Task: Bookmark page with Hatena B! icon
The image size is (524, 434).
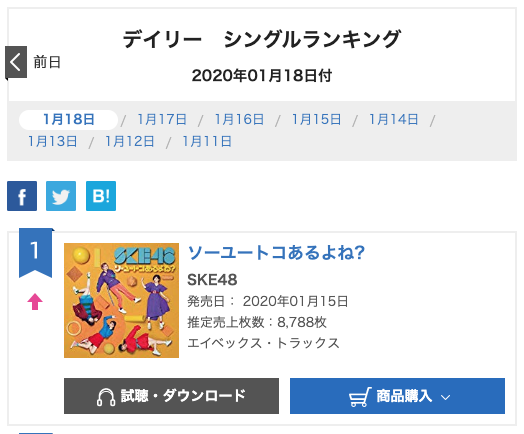Action: tap(101, 196)
